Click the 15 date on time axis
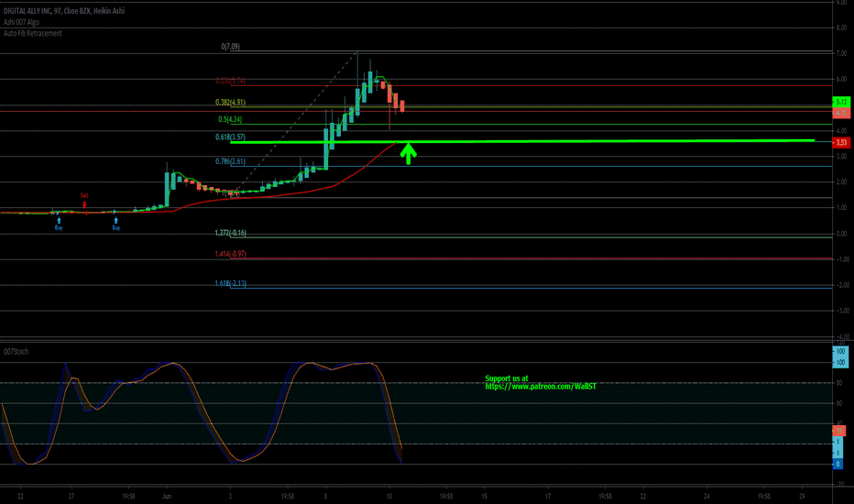This screenshot has width=854, height=504. [x=484, y=497]
